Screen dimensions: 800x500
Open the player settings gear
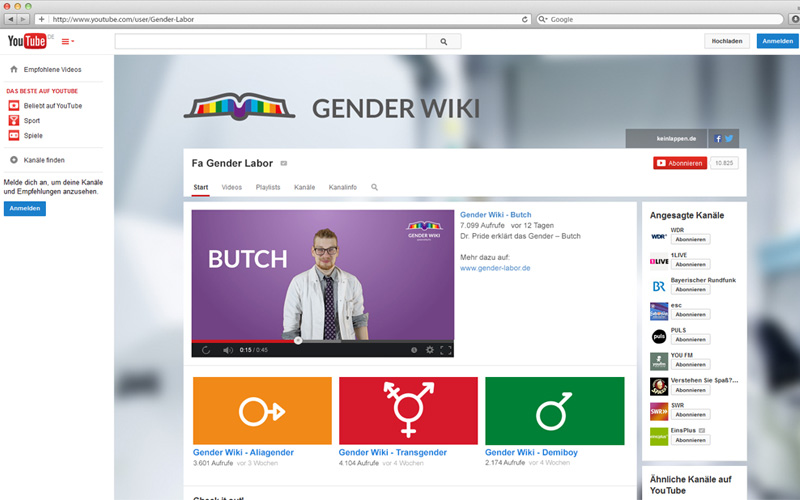click(x=430, y=350)
